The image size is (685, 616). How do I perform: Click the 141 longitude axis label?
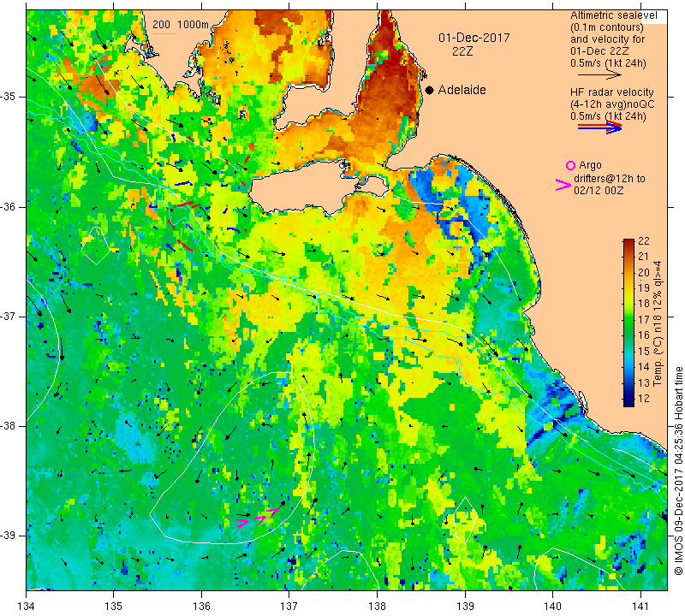(x=640, y=607)
